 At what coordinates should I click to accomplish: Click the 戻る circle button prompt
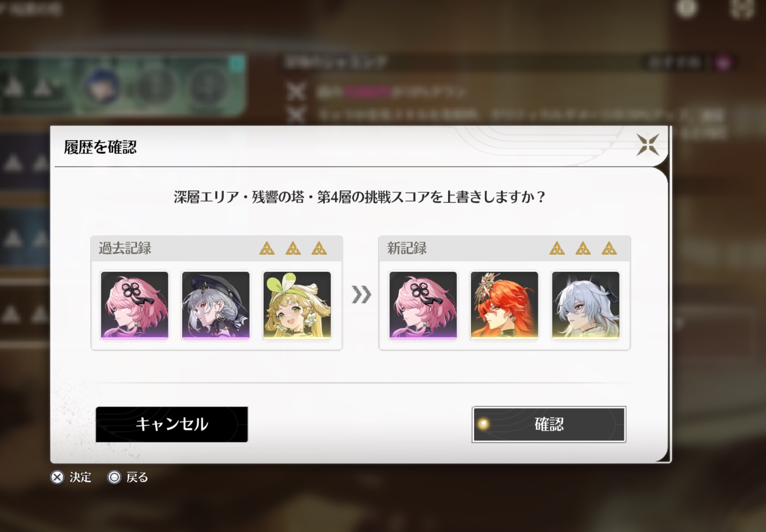128,477
